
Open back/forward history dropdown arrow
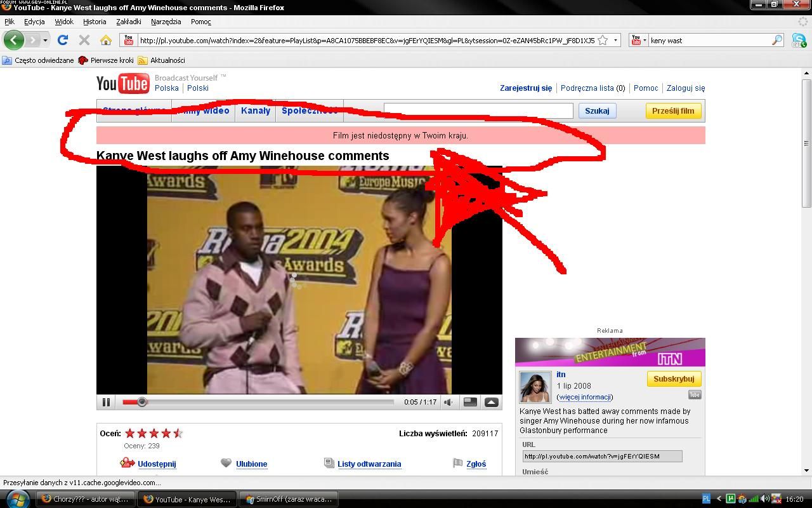(x=45, y=40)
